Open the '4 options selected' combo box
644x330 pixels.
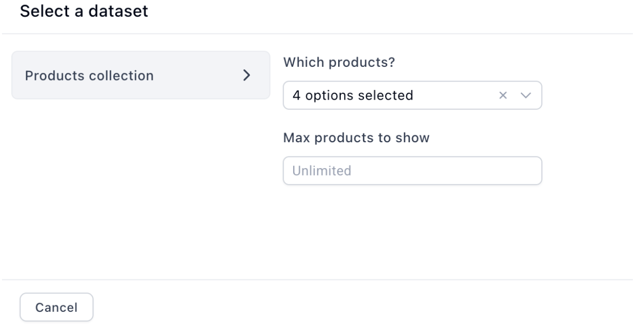412,95
